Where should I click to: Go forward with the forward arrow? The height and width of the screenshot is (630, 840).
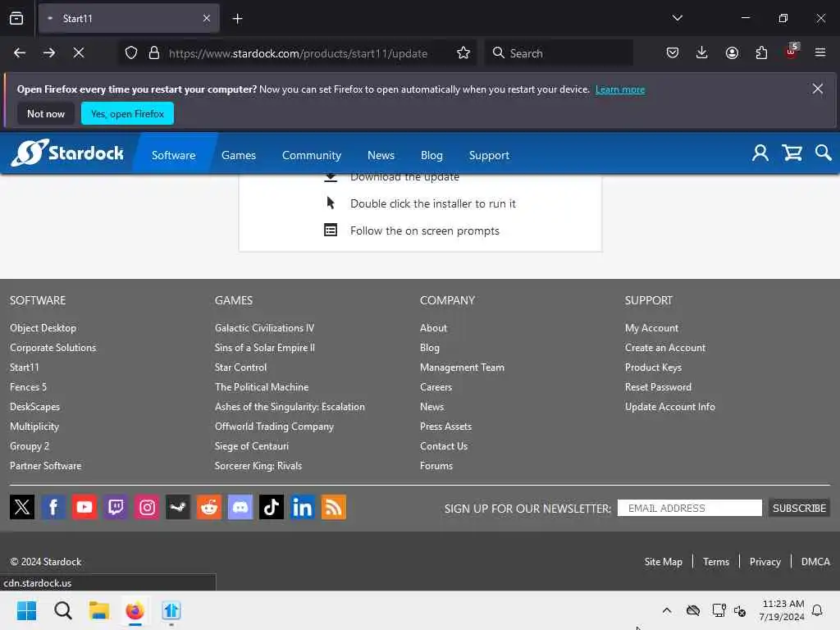click(x=48, y=52)
